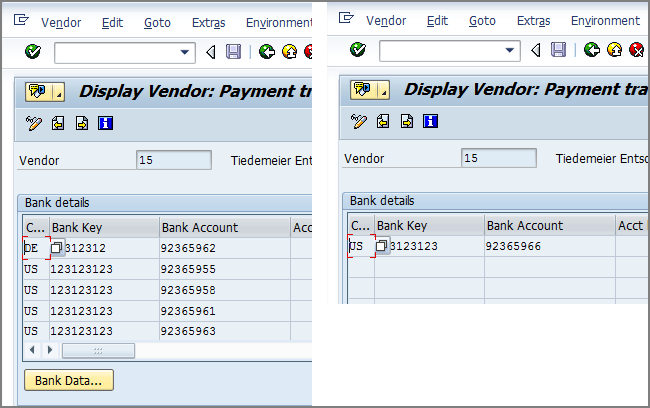Go to next screen icon in left window
The height and width of the screenshot is (408, 650).
[x=82, y=123]
